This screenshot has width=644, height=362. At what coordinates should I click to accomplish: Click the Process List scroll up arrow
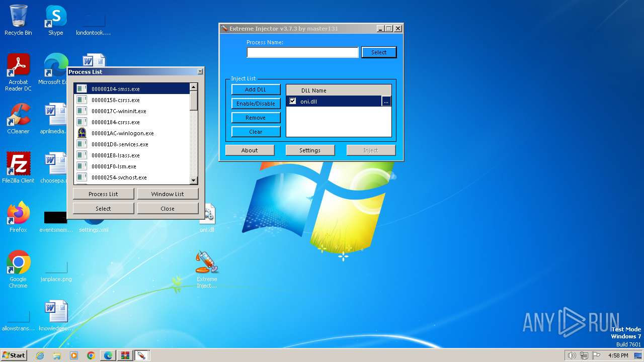tap(194, 87)
